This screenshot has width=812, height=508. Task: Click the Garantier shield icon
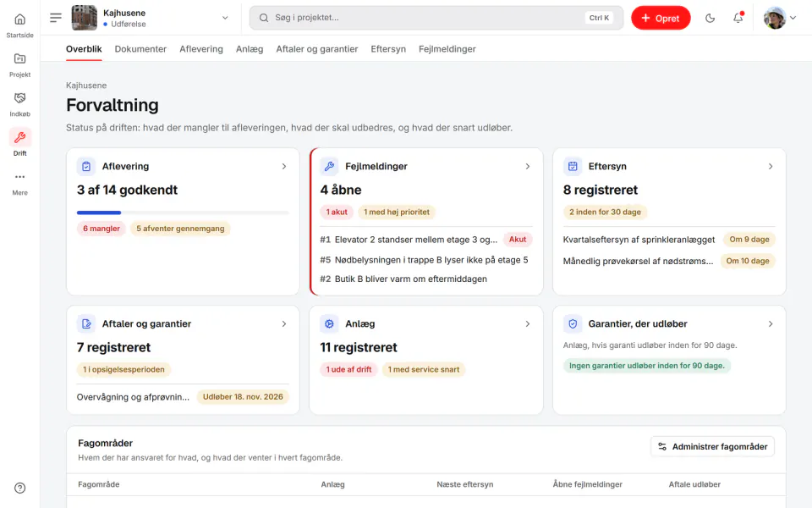(x=573, y=324)
